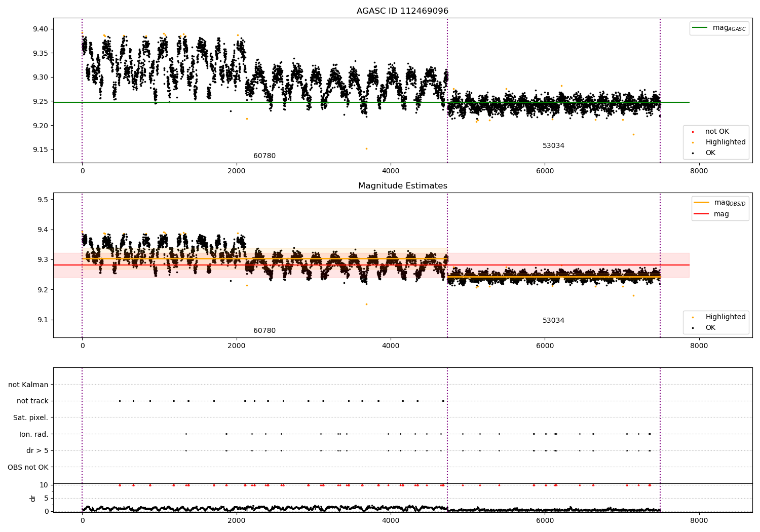Click 'Highlighted' legend entry in top plot

click(719, 142)
